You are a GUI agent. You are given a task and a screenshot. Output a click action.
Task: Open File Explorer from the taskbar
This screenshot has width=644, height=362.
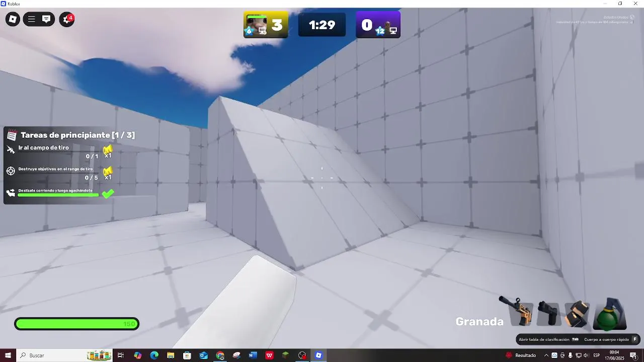pos(171,355)
